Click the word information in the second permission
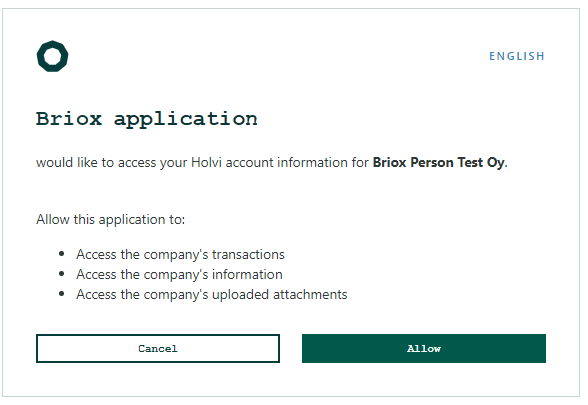Image resolution: width=588 pixels, height=405 pixels. click(247, 274)
